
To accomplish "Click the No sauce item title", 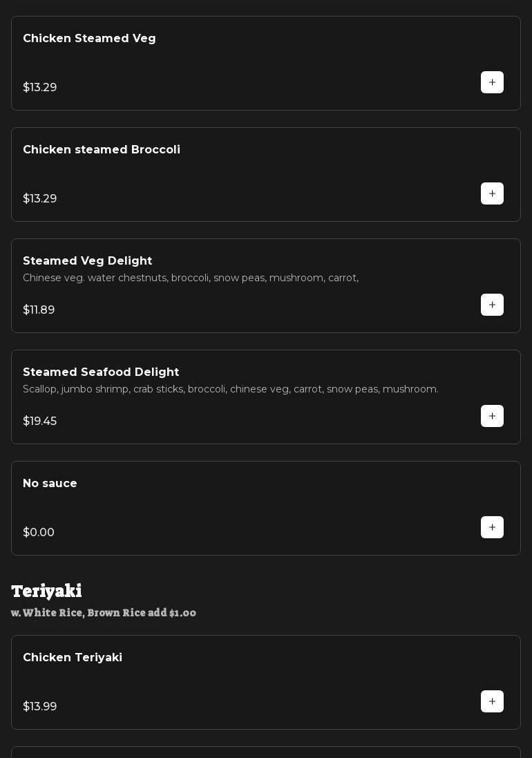I will point(50,484).
